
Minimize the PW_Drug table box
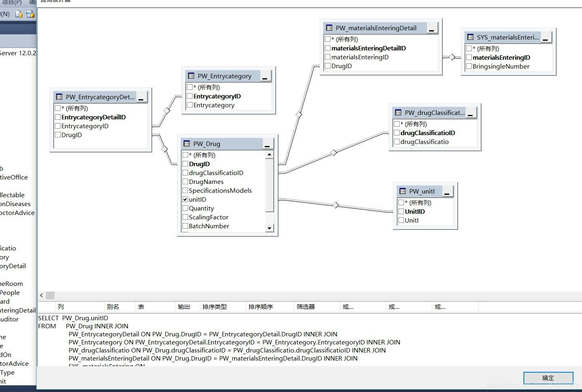[x=268, y=144]
